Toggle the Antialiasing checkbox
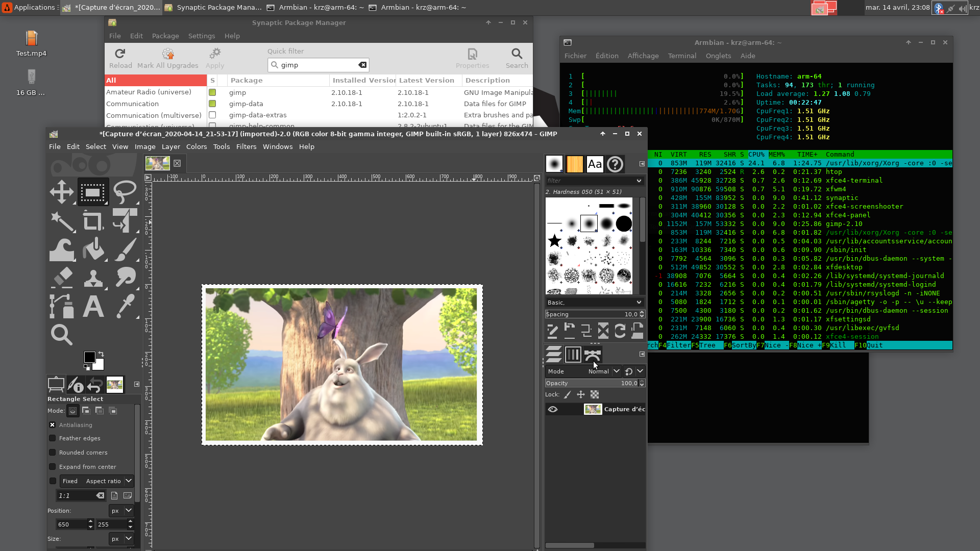 click(x=52, y=424)
